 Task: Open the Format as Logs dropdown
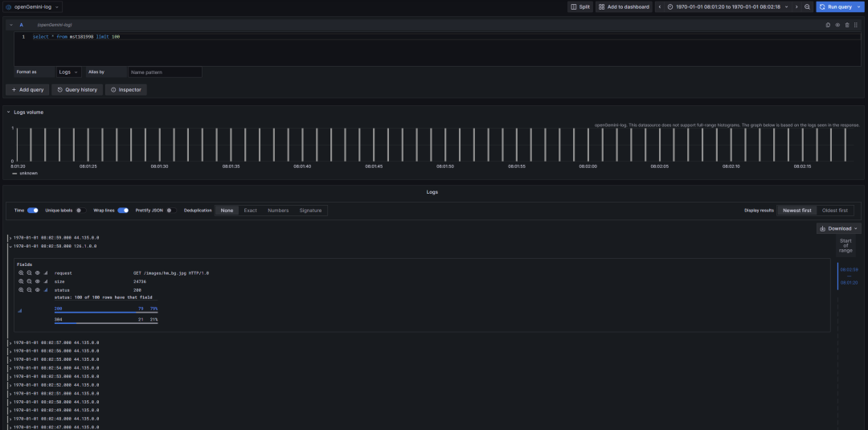click(69, 72)
